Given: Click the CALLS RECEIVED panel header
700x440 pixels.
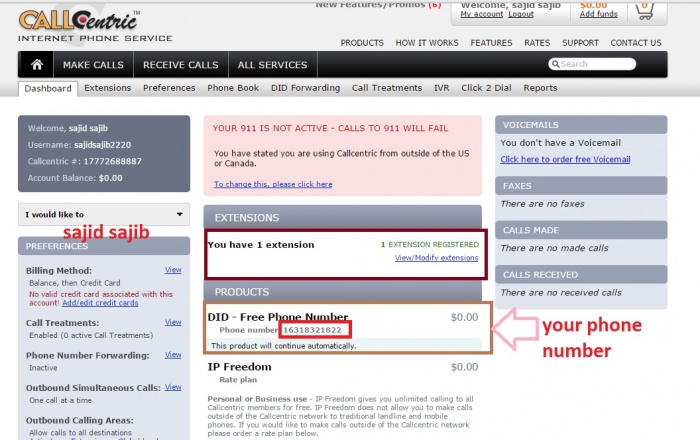Looking at the screenshot, I should (x=581, y=275).
